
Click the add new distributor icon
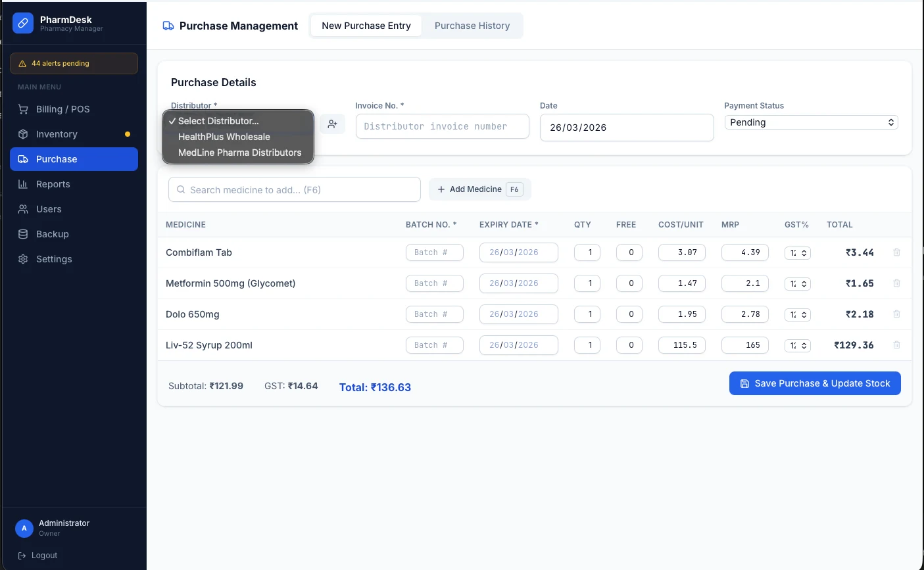pos(332,124)
